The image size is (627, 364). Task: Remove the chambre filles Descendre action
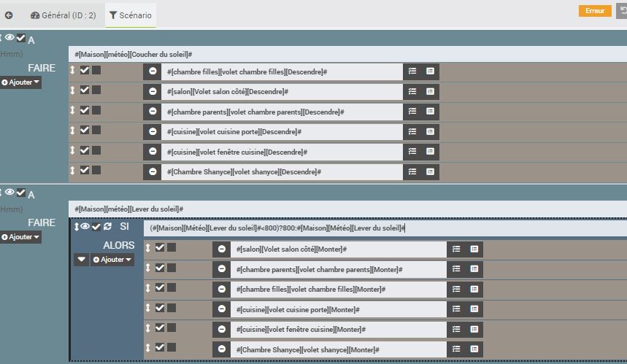153,71
